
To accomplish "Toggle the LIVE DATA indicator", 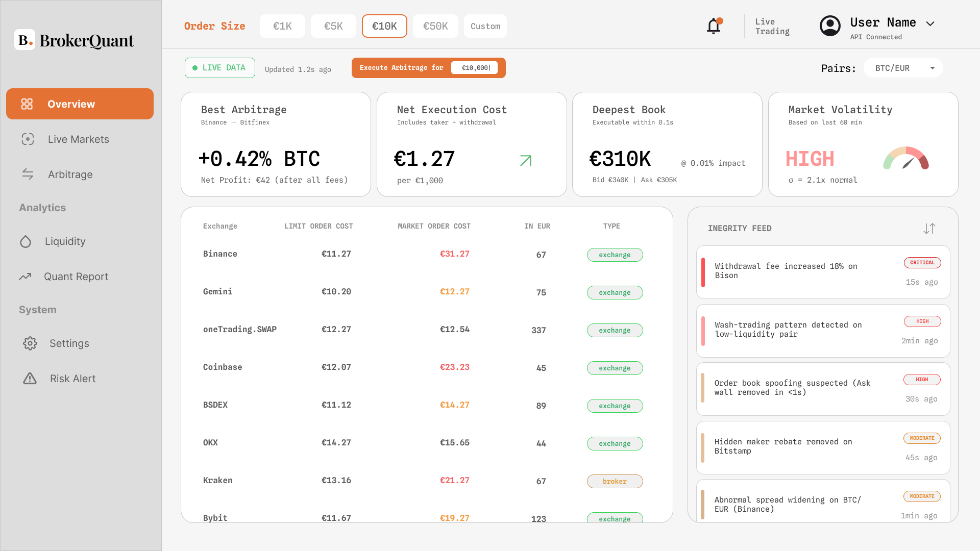I will point(220,68).
